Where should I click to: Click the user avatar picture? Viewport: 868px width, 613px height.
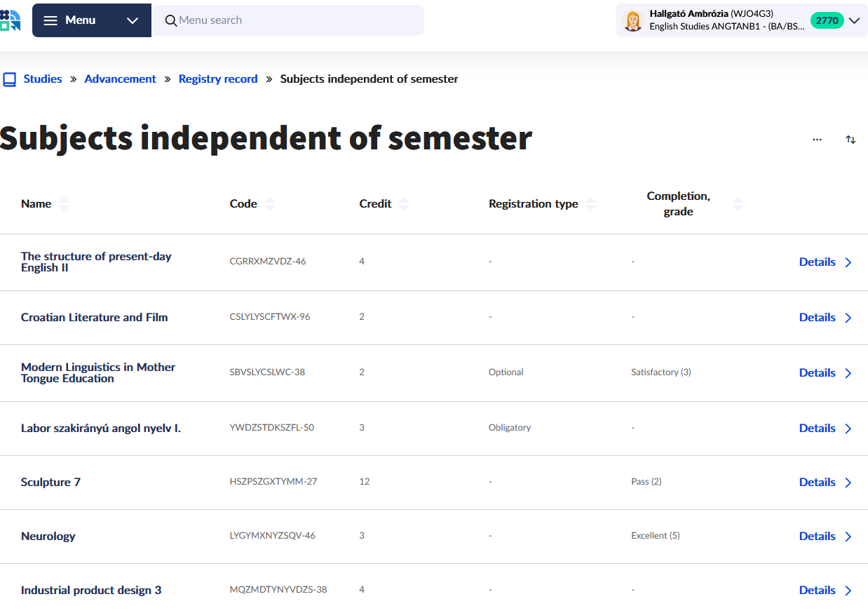point(633,21)
